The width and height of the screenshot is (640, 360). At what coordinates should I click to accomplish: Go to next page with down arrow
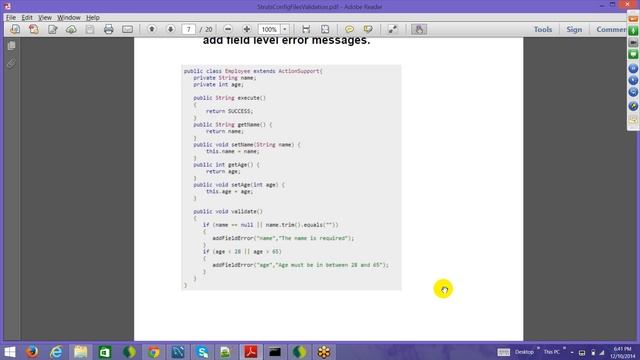click(171, 29)
